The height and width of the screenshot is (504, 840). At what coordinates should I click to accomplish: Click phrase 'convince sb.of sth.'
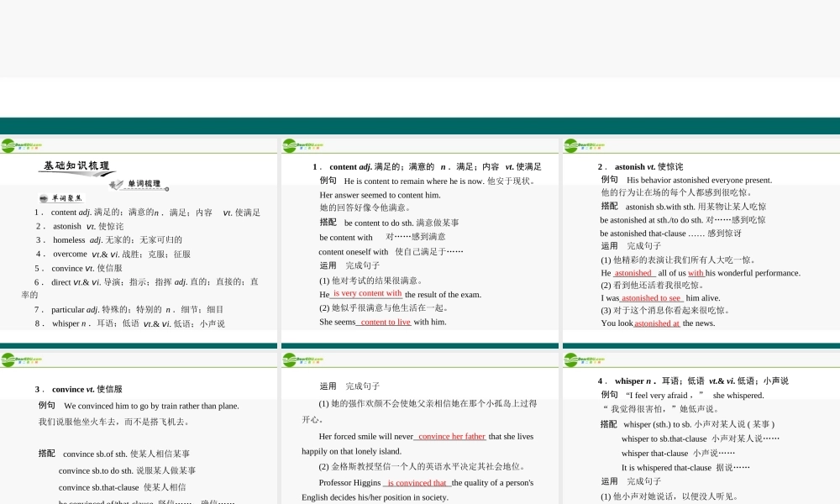tap(95, 454)
